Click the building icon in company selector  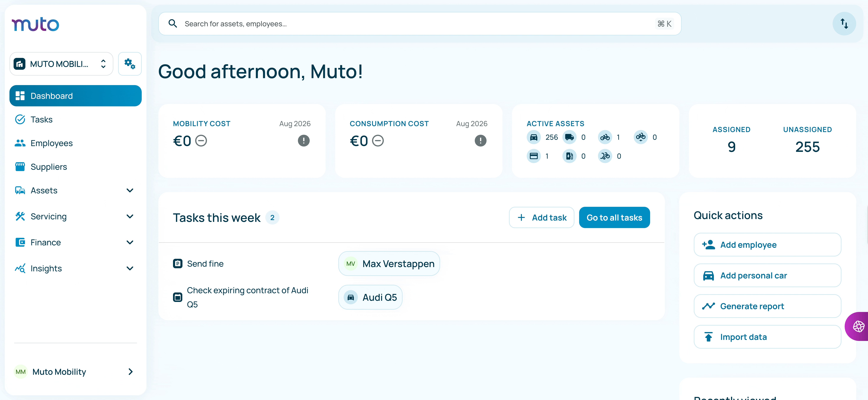click(19, 64)
